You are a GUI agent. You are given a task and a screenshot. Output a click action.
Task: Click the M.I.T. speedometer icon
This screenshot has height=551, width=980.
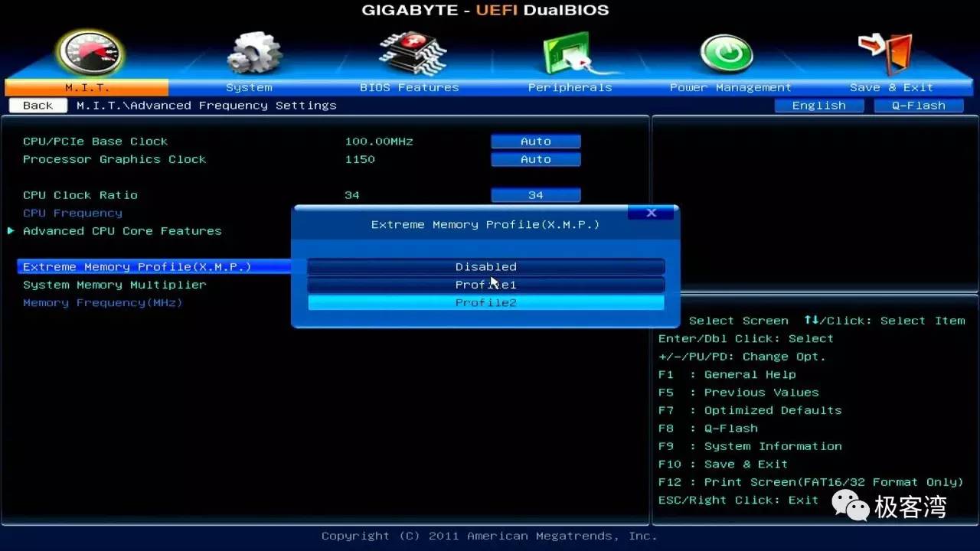[90, 52]
